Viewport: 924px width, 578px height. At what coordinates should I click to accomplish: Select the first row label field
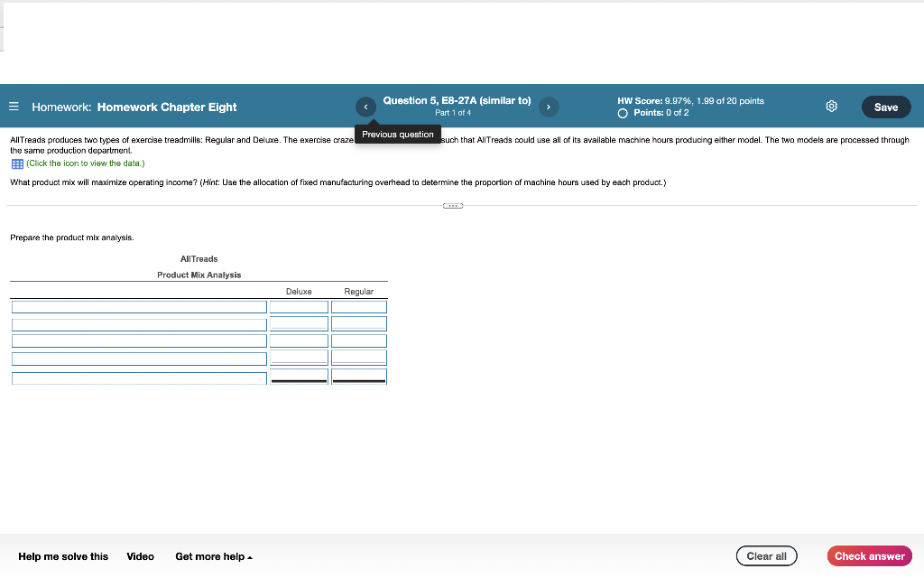(139, 307)
